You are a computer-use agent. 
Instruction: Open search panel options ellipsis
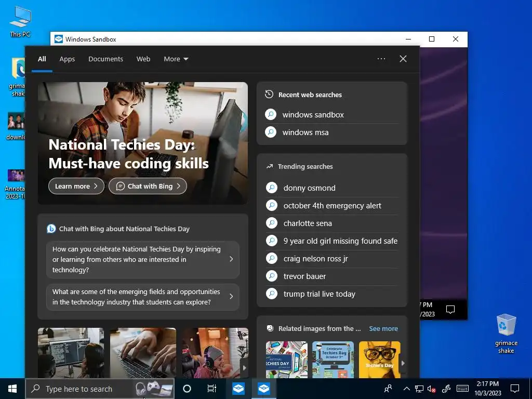click(381, 59)
